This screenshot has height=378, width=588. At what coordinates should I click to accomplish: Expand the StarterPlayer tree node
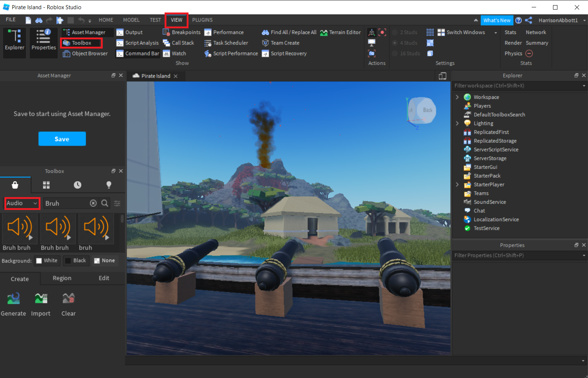coord(457,185)
